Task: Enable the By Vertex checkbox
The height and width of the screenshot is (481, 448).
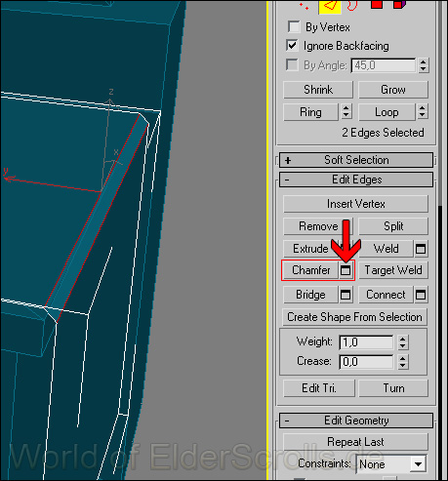Action: pyautogui.click(x=294, y=27)
